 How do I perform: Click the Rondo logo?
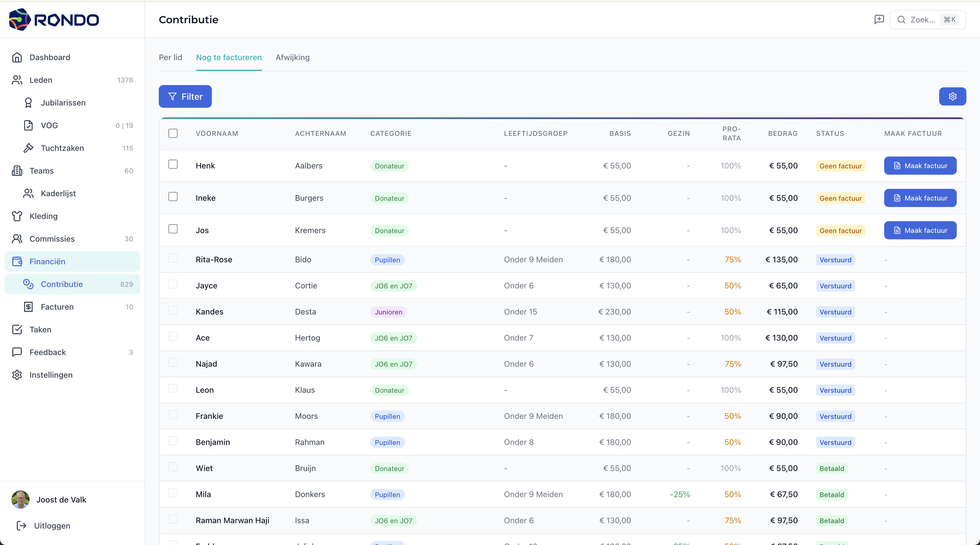tap(54, 19)
